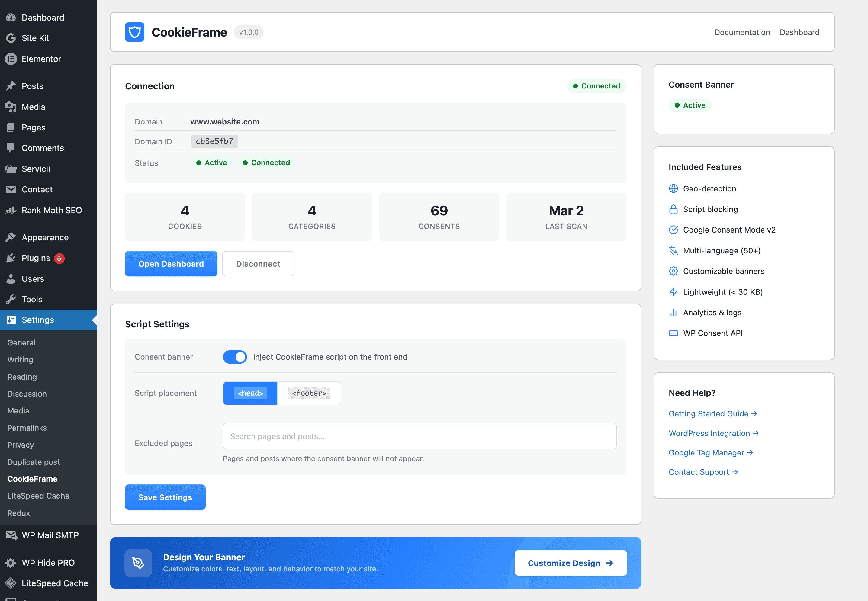Click the 4 Cookies stat card

[x=185, y=217]
